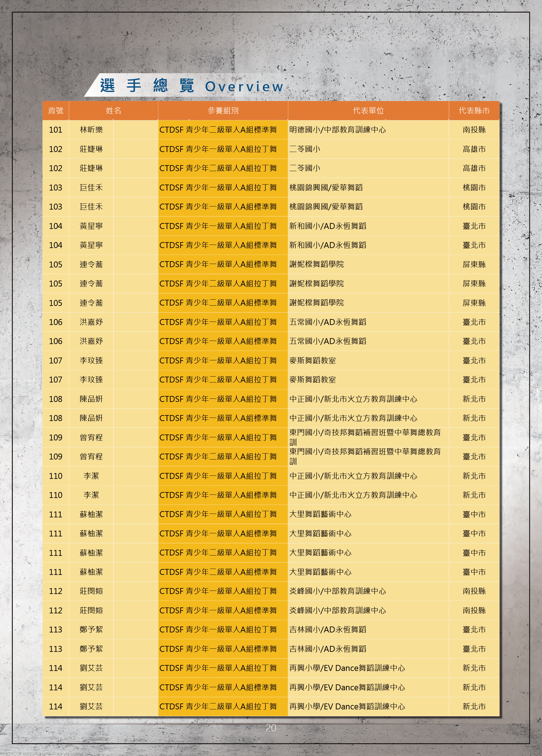
Task: Click "高雄市" in 莊婕琳's 二級拉丁舞 row
Action: (x=474, y=168)
